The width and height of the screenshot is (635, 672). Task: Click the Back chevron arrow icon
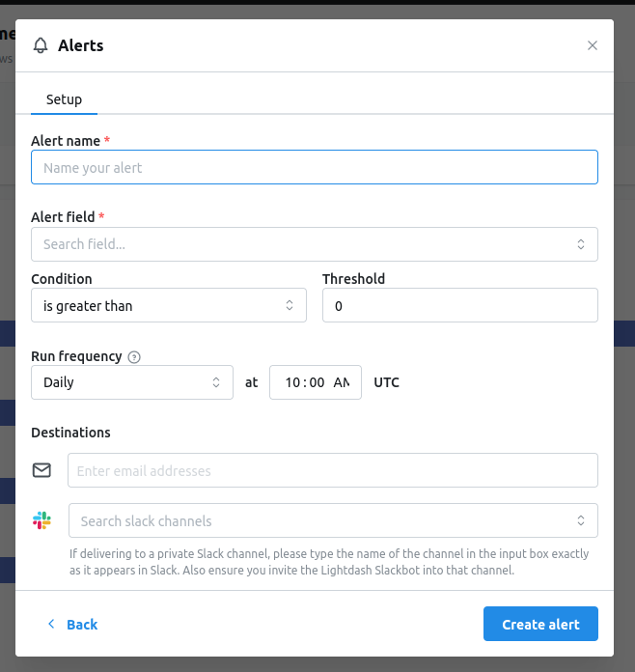(x=51, y=624)
